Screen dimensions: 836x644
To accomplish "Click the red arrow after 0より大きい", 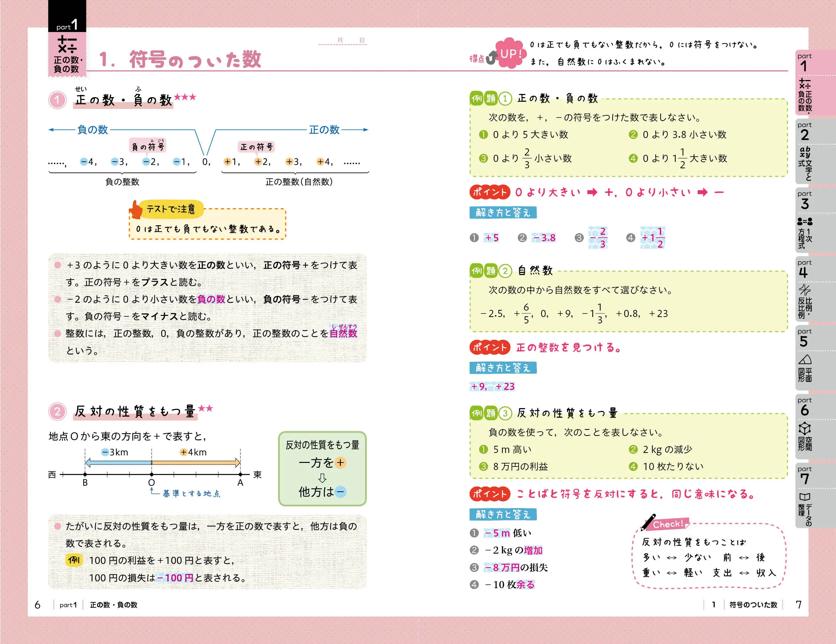I will (592, 192).
